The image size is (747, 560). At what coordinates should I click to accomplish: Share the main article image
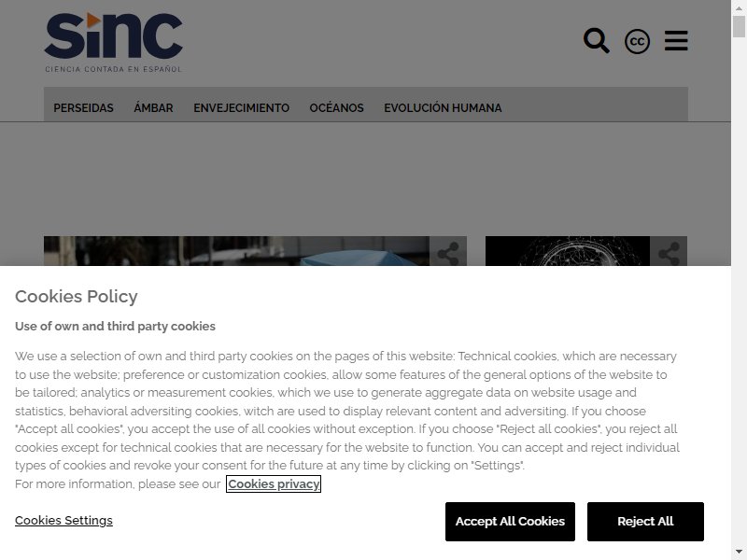point(448,251)
